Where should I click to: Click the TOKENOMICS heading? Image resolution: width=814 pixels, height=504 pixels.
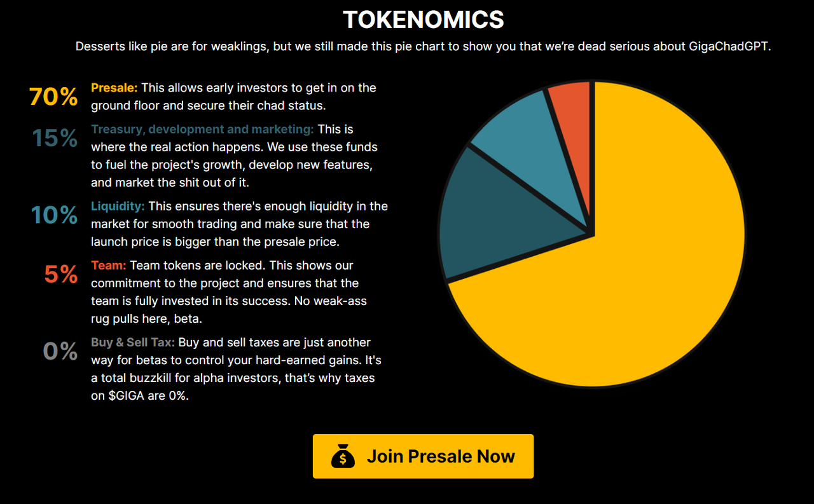click(x=424, y=20)
